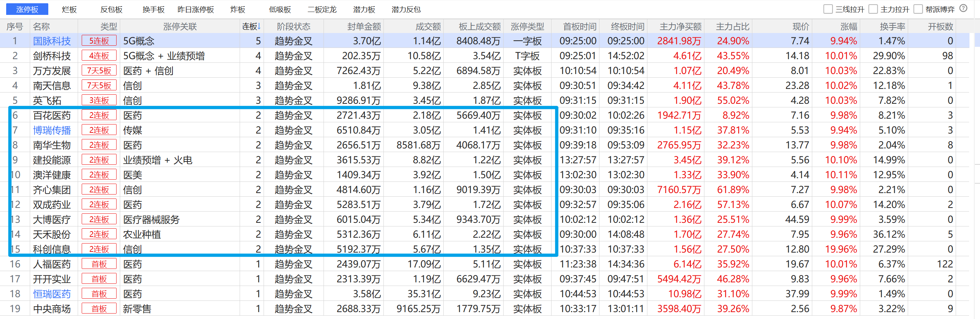The width and height of the screenshot is (980, 319).
Task: Click the T字板 type cell
Action: 527,56
